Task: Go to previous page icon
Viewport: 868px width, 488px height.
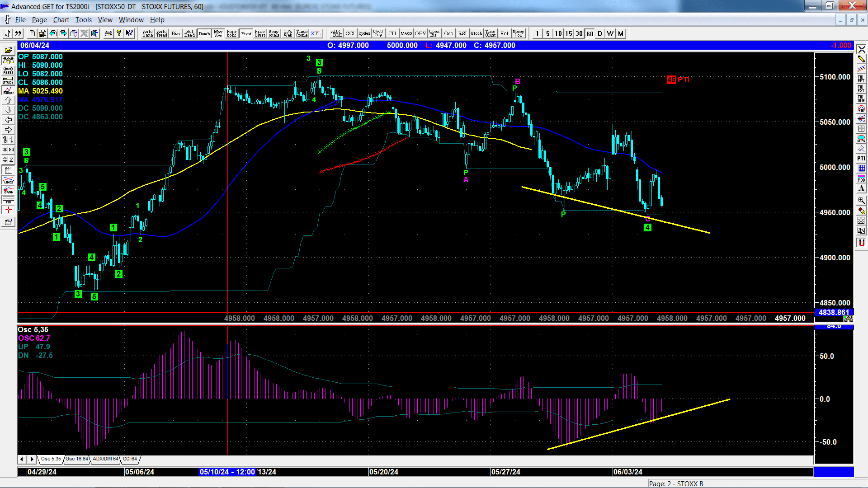Action: 53,33
